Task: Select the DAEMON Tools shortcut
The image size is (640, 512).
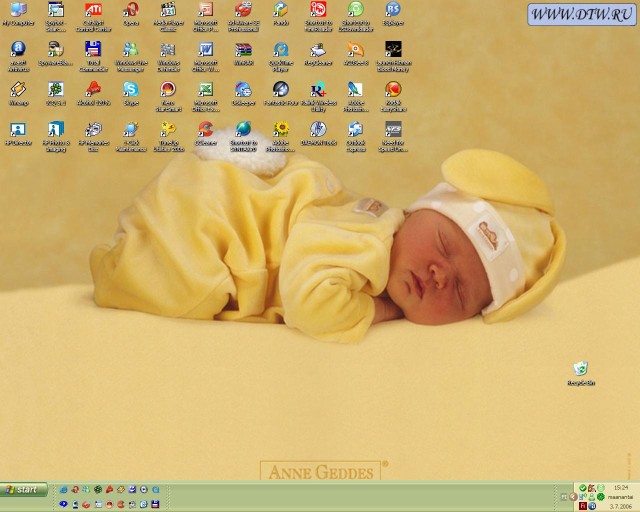Action: point(318,133)
